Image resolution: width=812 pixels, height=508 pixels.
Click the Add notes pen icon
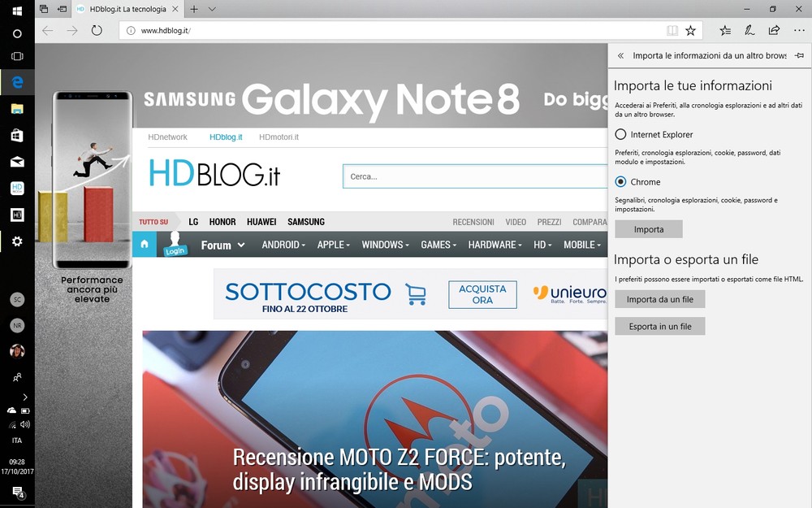[x=749, y=30]
